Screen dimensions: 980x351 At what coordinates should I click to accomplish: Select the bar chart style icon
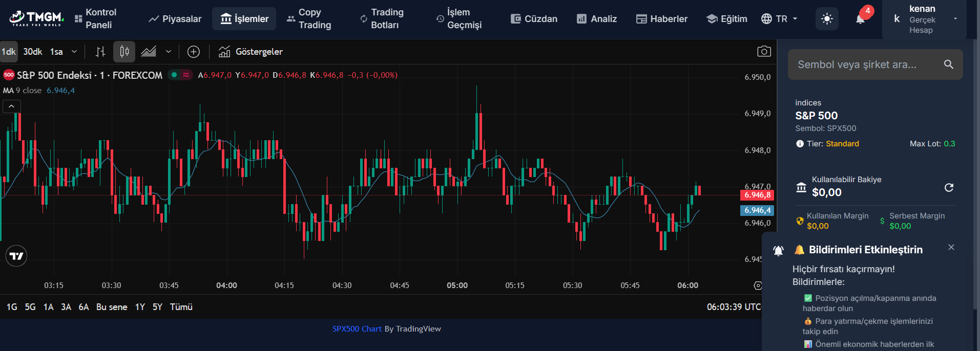coord(100,52)
